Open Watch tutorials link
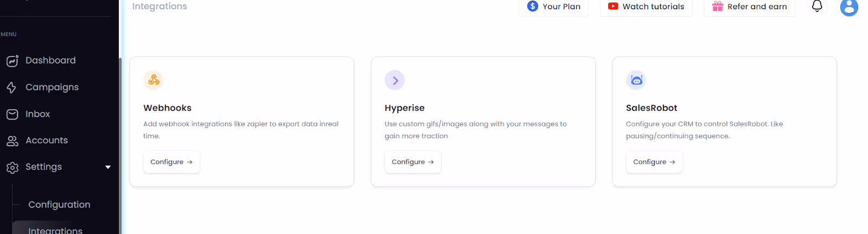 [x=646, y=7]
